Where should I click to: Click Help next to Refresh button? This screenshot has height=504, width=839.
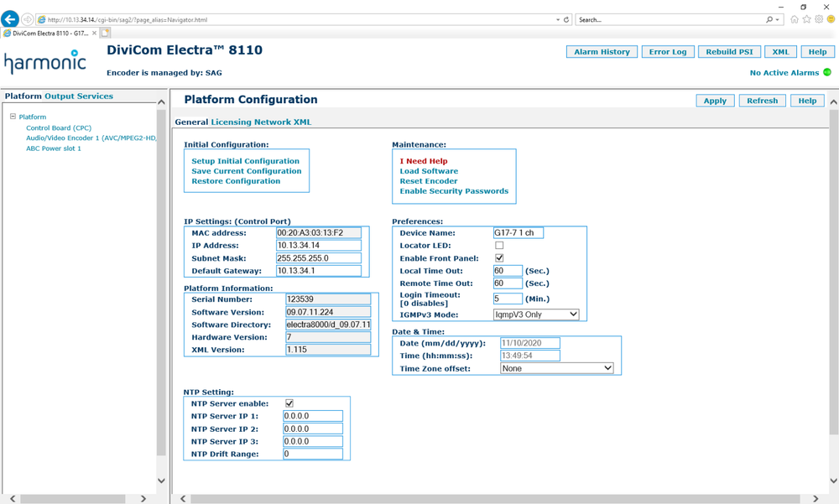807,101
